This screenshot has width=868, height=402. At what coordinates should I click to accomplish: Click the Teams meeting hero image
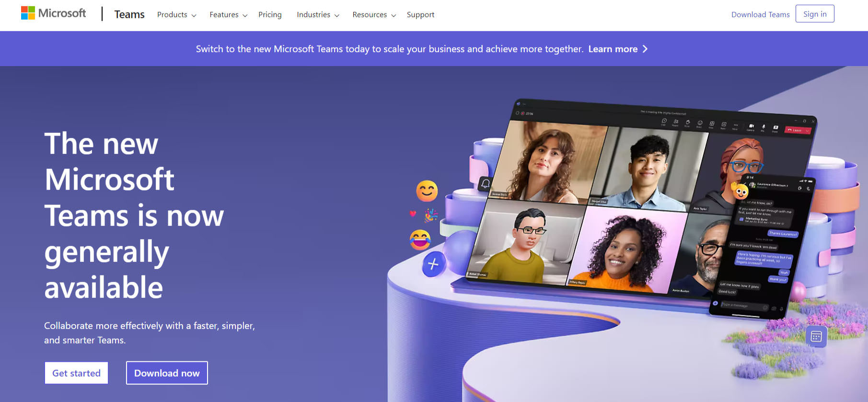(628, 234)
